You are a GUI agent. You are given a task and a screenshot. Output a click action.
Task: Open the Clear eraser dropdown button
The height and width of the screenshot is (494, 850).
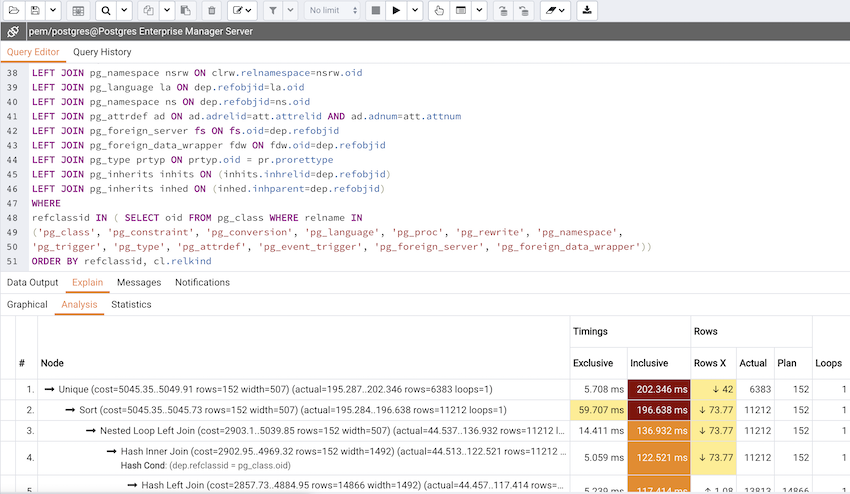(x=555, y=10)
